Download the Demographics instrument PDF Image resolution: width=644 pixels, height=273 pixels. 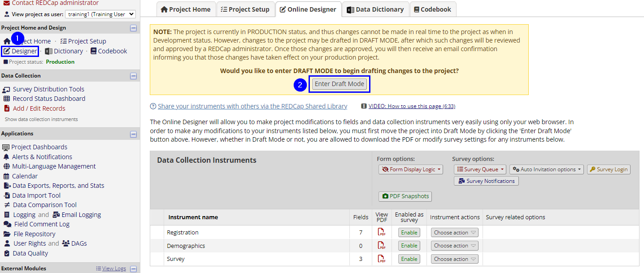tap(381, 246)
